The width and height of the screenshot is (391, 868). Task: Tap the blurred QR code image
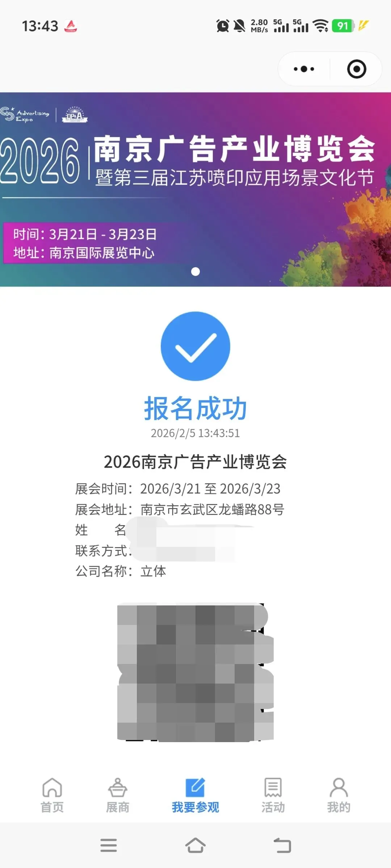pyautogui.click(x=195, y=672)
